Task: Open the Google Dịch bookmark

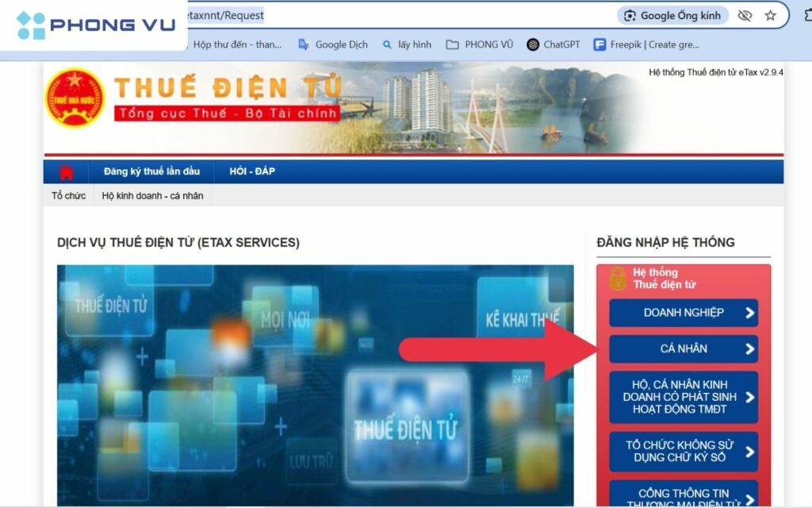Action: click(333, 44)
